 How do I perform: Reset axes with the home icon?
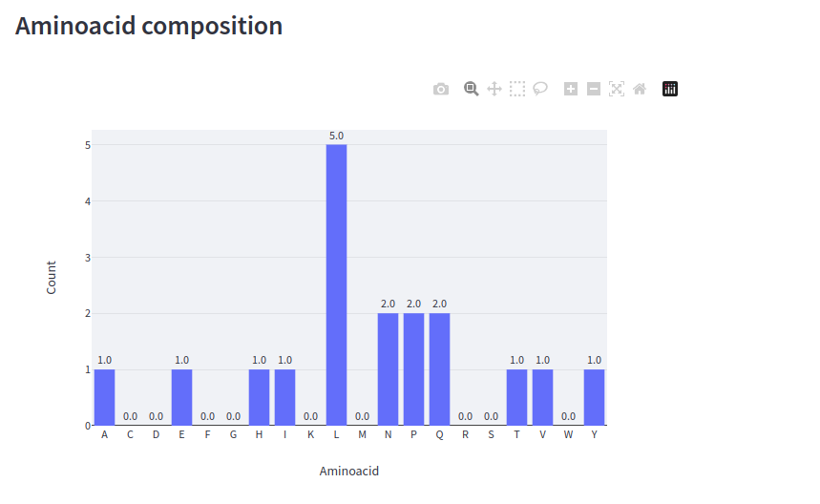click(640, 89)
